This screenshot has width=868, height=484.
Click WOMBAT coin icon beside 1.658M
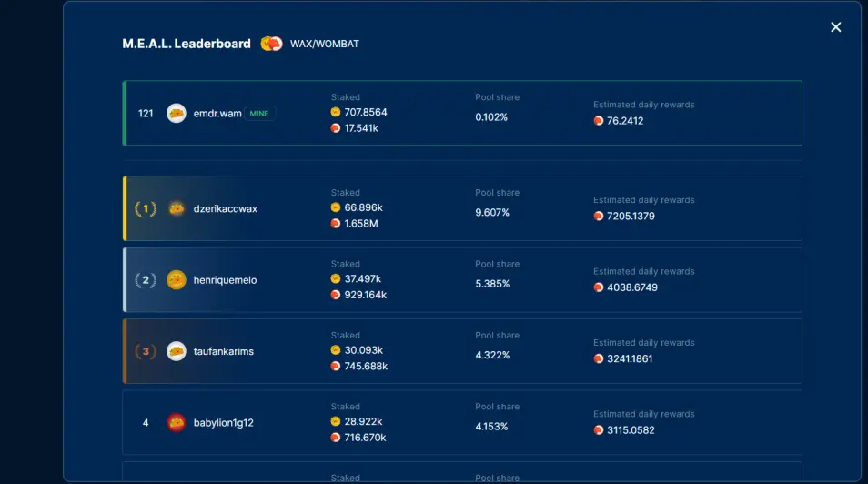click(x=336, y=223)
